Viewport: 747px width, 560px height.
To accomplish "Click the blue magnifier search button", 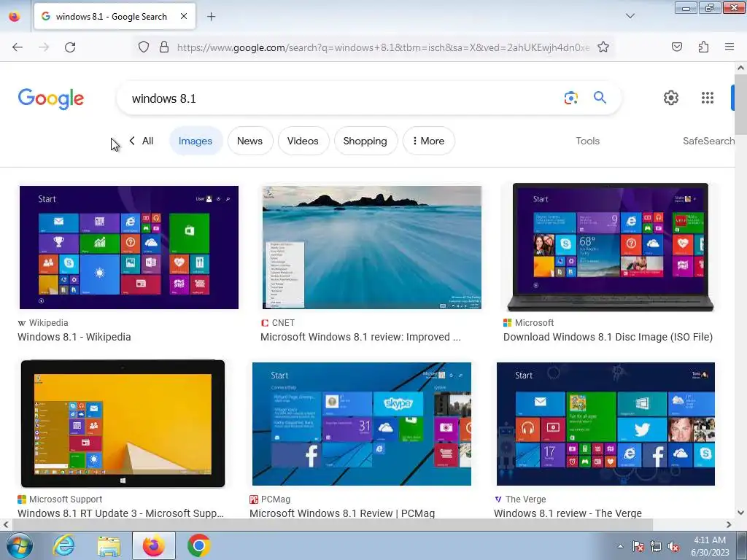I will (x=600, y=98).
